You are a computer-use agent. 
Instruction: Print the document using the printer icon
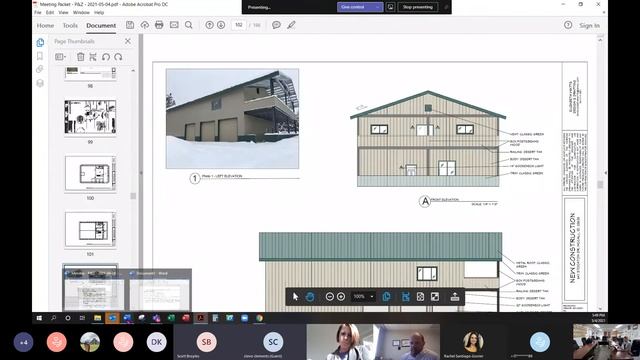(159, 25)
